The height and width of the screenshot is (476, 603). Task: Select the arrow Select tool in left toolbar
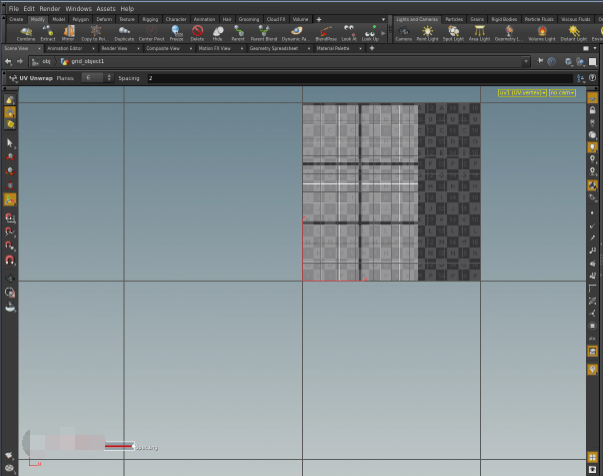(x=10, y=143)
